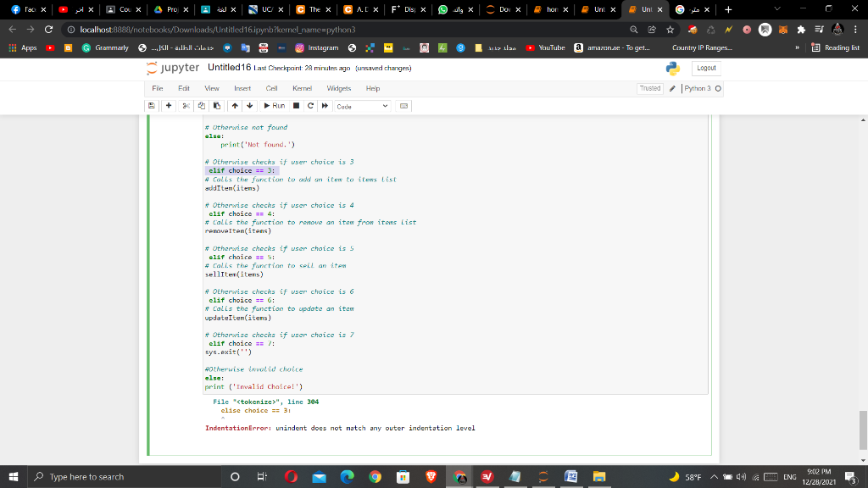Open Microsoft Store from the taskbar
868x488 pixels.
(403, 476)
